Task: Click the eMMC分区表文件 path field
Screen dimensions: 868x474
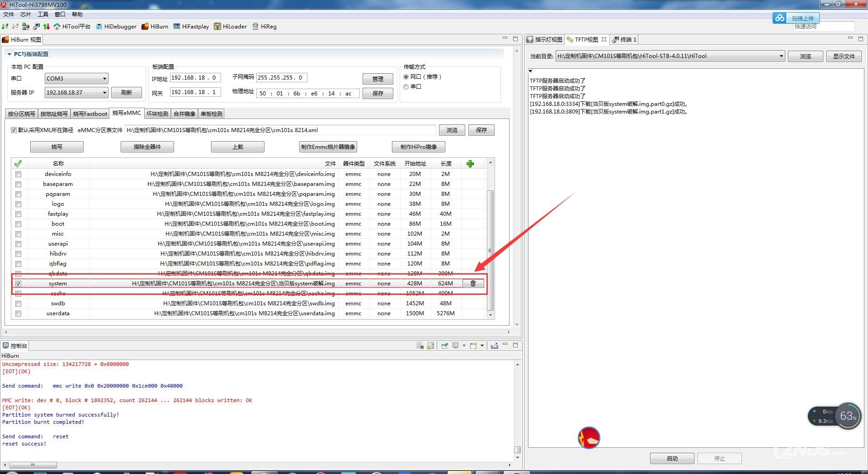Action: (281, 130)
